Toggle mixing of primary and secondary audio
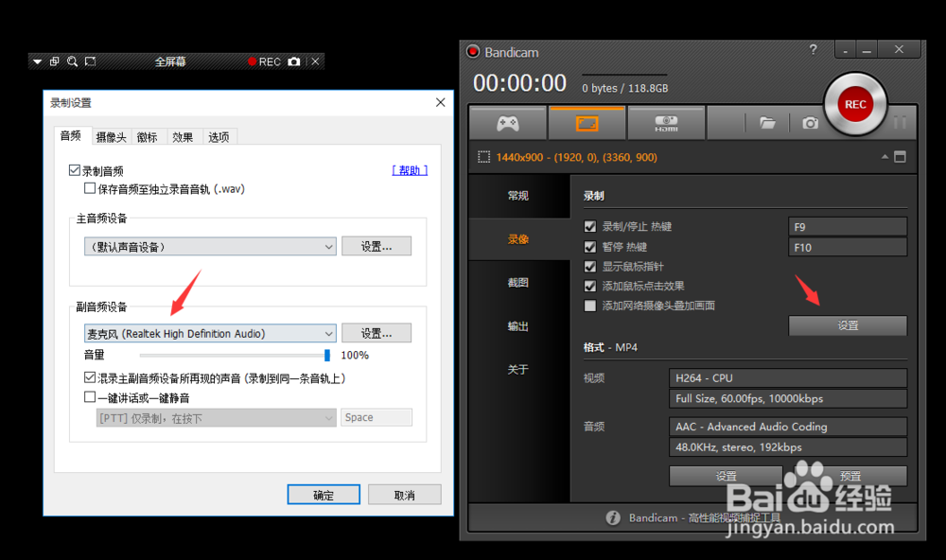 tap(90, 377)
